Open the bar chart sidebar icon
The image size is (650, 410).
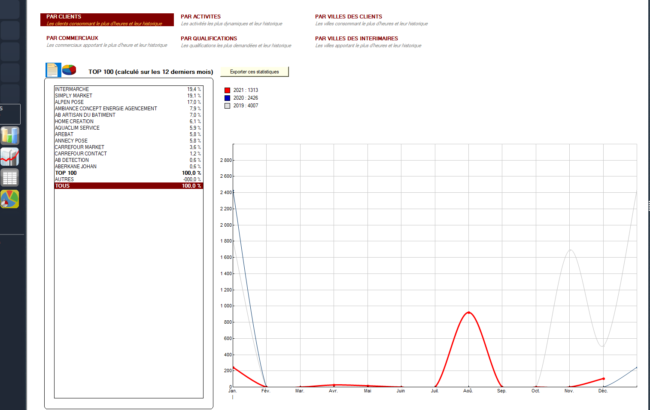[x=11, y=135]
